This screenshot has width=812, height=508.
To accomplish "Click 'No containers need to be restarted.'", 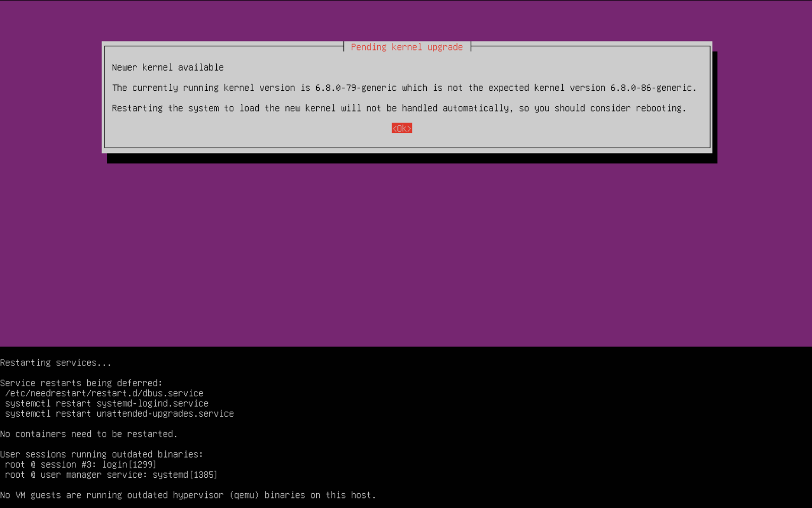I will 89,434.
